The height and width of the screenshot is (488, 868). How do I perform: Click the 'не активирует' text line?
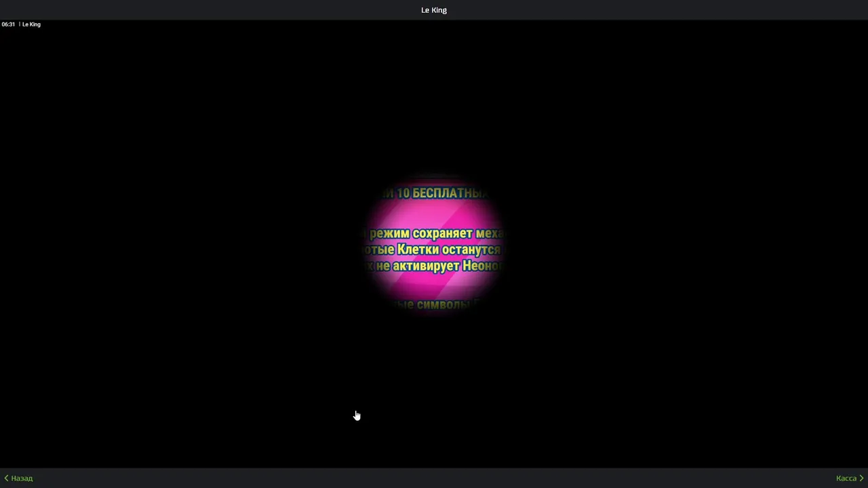point(418,266)
